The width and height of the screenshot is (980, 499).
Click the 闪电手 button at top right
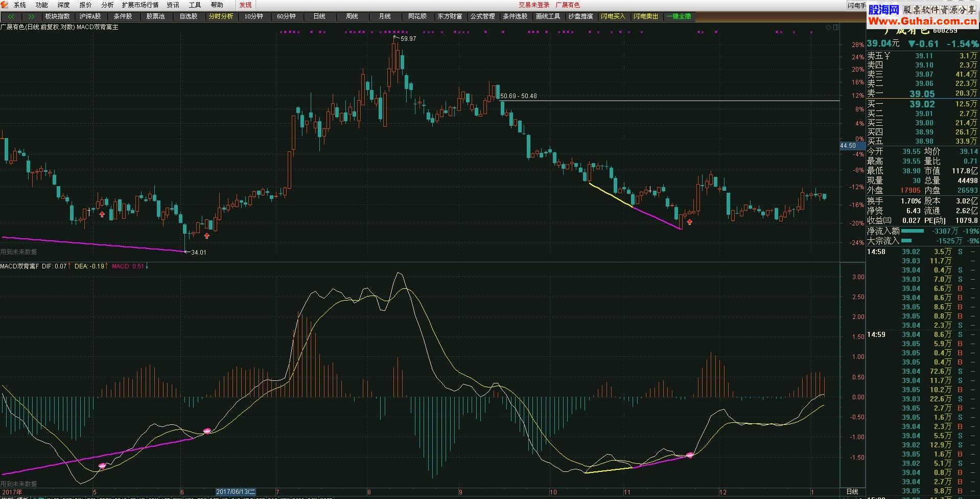coord(856,6)
